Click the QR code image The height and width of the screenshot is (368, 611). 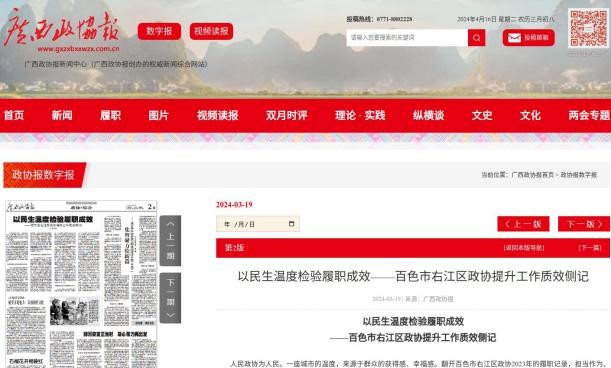(x=588, y=28)
